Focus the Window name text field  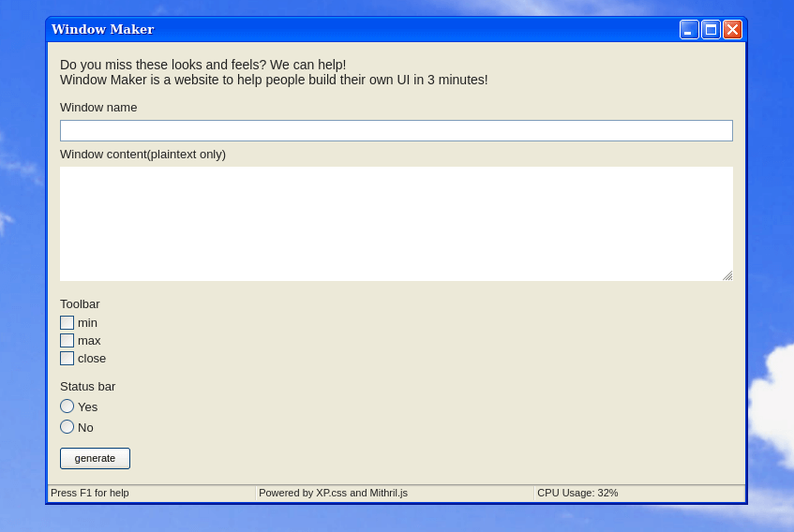396,130
